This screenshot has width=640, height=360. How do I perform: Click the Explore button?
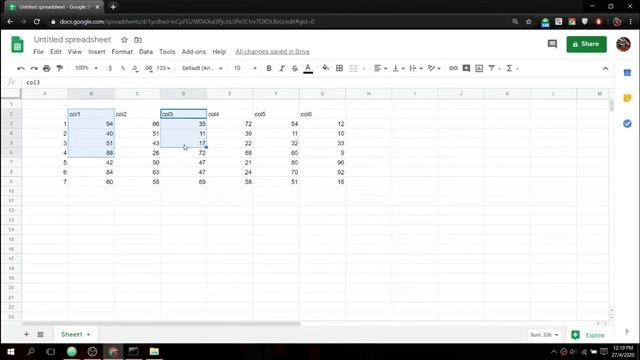[x=588, y=335]
